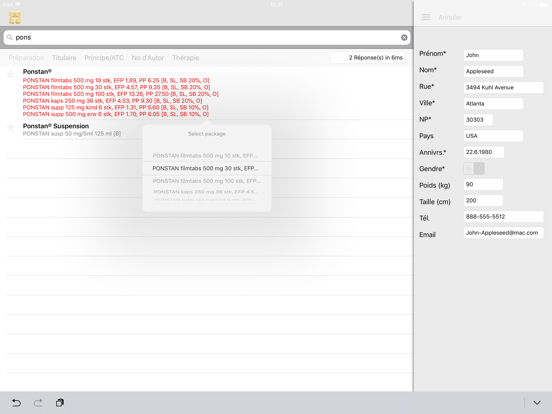Edit the Rue field with 3494 Kuhl Avenue
Screen dimensions: 552x414
pyautogui.click(x=503, y=88)
